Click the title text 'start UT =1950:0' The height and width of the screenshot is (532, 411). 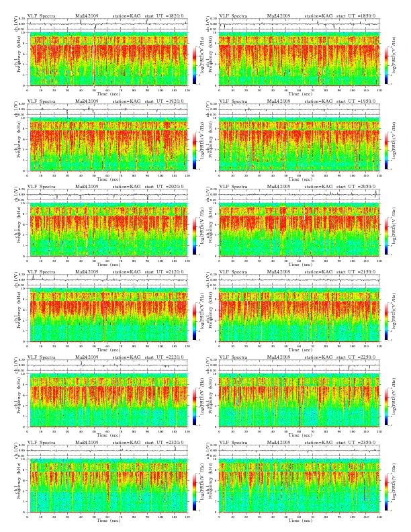coord(356,101)
